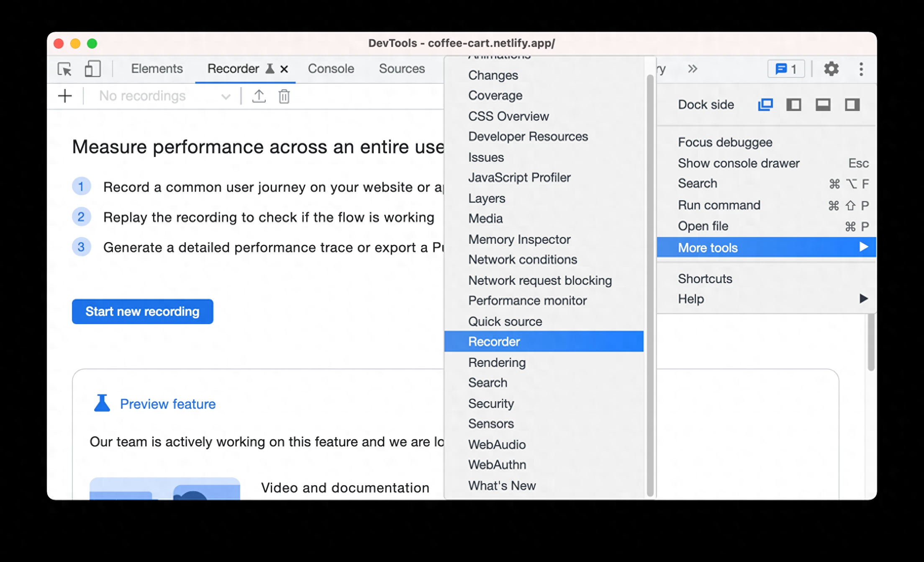924x562 pixels.
Task: Click the Settings gear icon in DevTools
Action: pos(831,68)
